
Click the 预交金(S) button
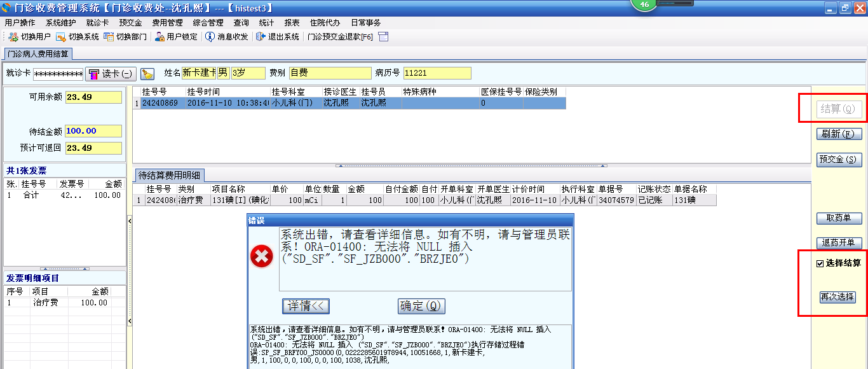click(x=839, y=159)
